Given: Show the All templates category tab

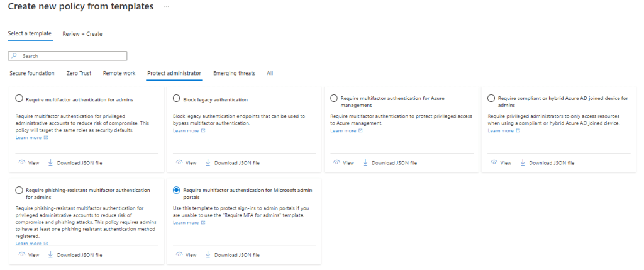Looking at the screenshot, I should pyautogui.click(x=270, y=74).
